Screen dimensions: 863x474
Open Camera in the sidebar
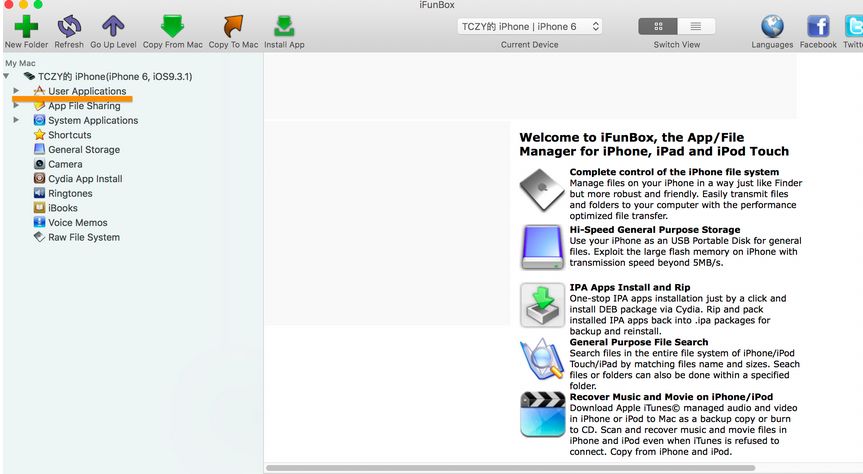[x=65, y=164]
